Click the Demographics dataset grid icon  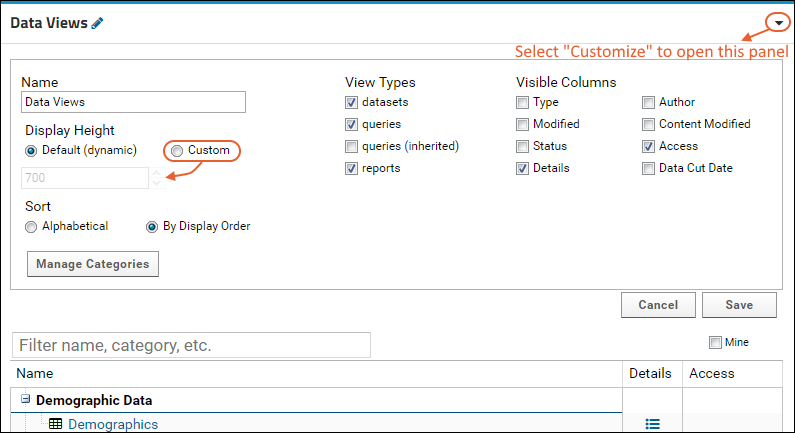(x=56, y=424)
